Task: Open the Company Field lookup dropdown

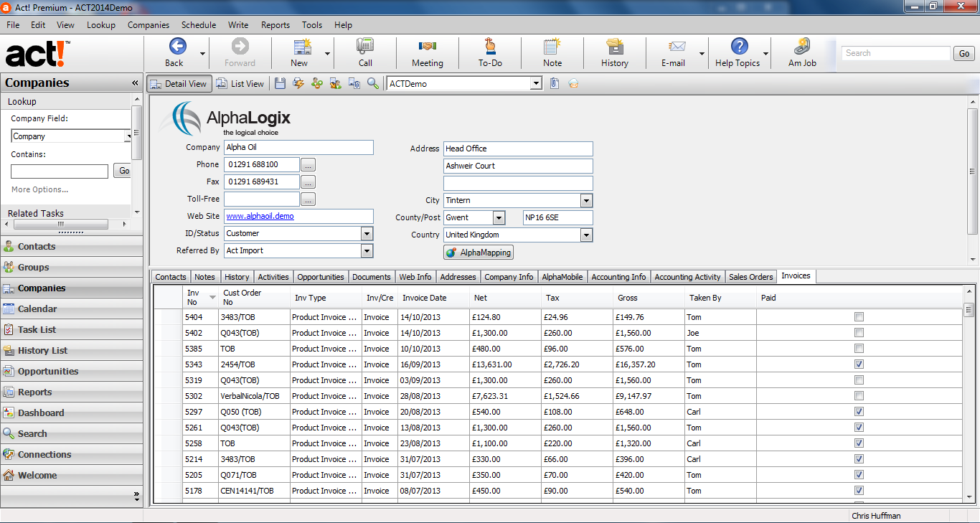Action: click(x=128, y=136)
